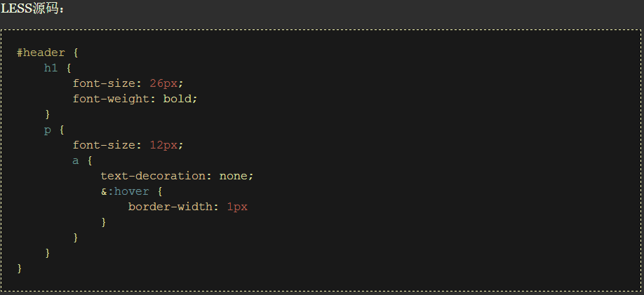Image resolution: width=644 pixels, height=295 pixels.
Task: Click the &:hover selector
Action: pyautogui.click(x=125, y=191)
